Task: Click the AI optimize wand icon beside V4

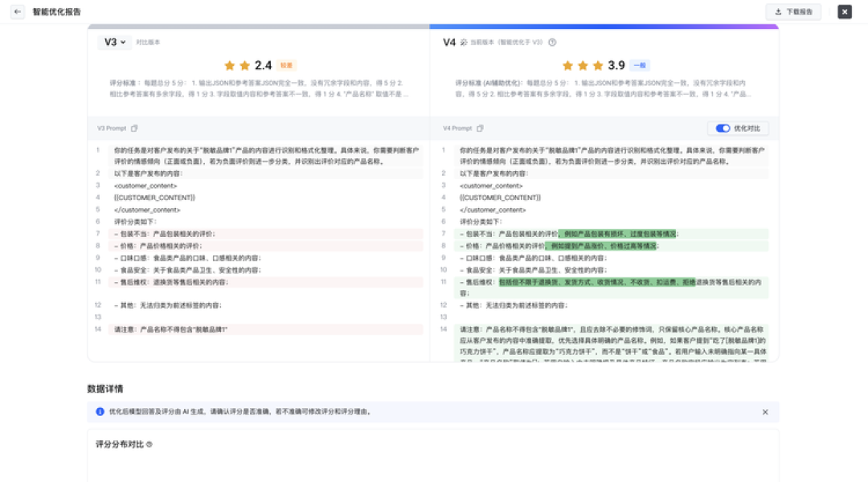Action: 464,43
